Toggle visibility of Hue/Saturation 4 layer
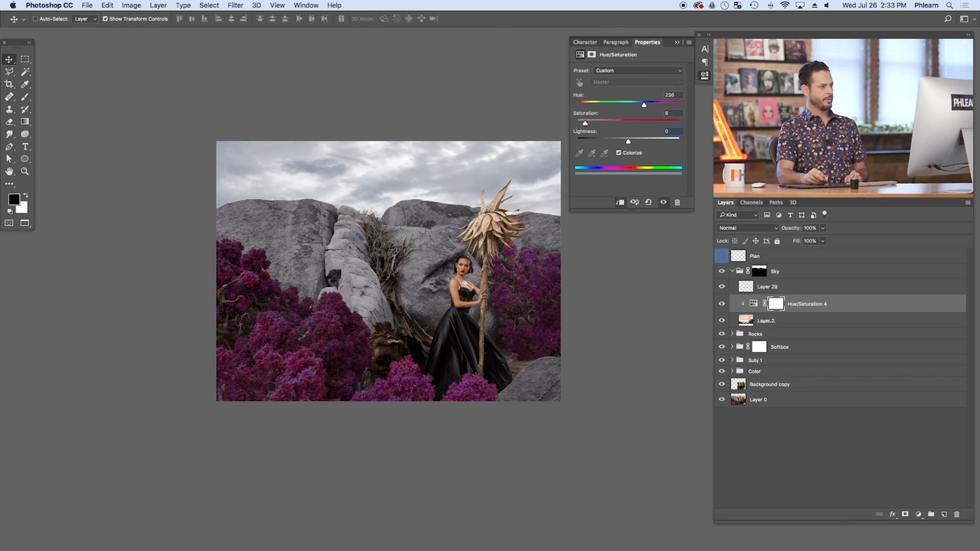This screenshot has height=551, width=980. click(x=721, y=304)
